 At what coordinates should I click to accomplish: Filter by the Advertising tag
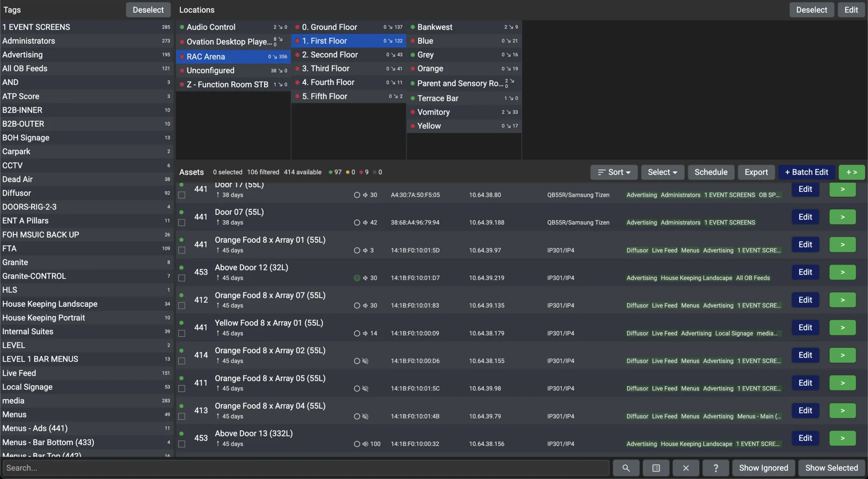click(x=86, y=55)
